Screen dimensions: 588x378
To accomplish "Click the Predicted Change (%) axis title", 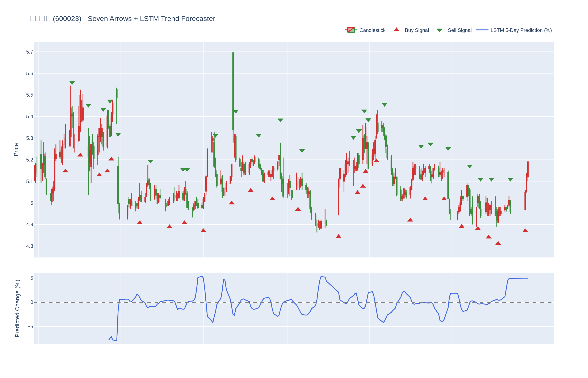I will (17, 308).
